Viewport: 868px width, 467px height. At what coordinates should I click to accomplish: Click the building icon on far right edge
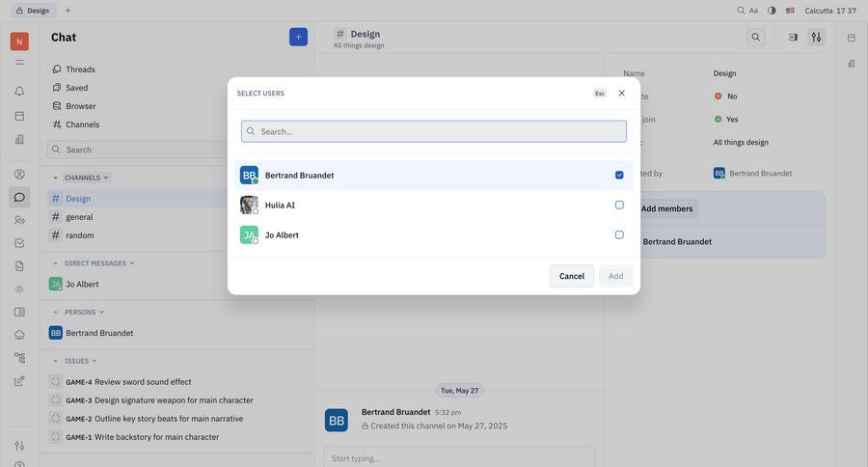[852, 63]
